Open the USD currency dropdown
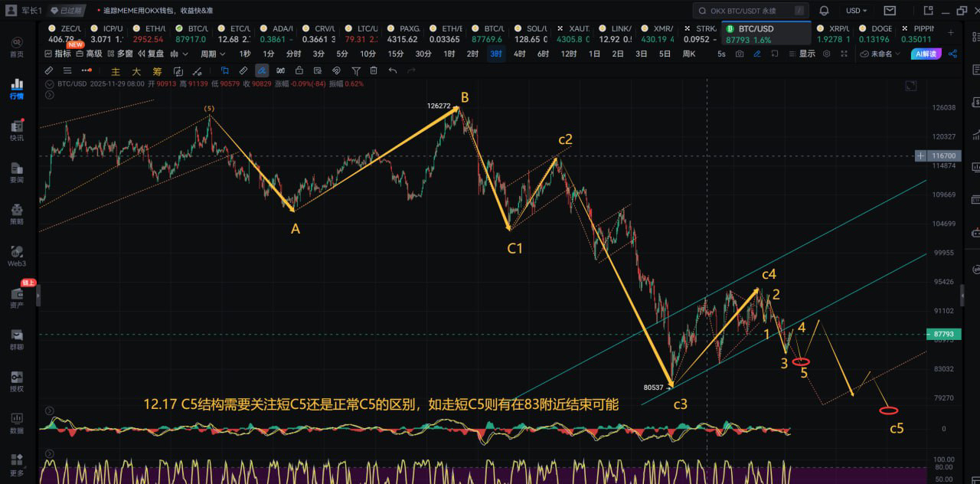Screen dimensions: 980x484 tap(856, 11)
